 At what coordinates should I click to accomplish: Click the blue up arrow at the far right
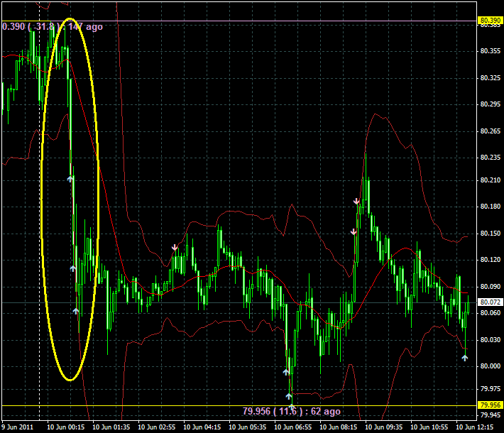tap(465, 358)
